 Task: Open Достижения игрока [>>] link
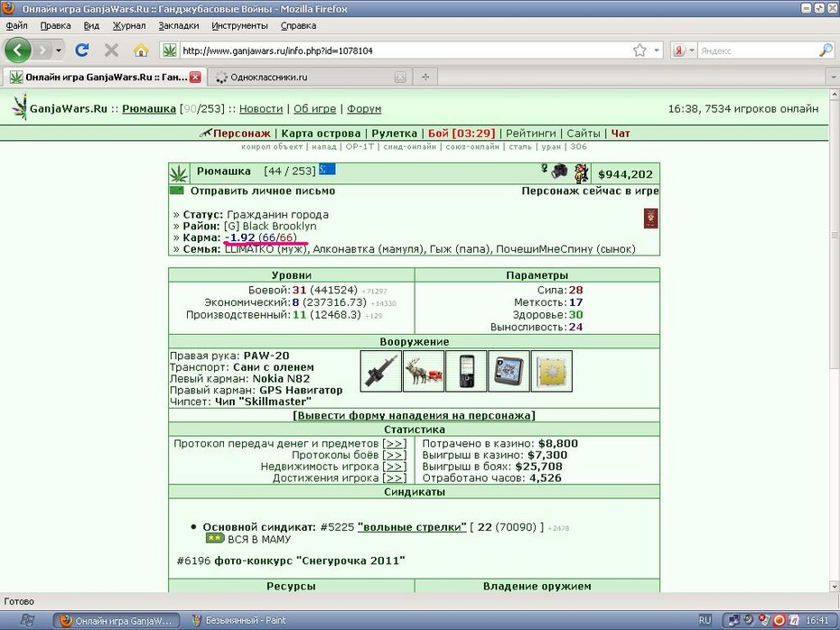395,478
